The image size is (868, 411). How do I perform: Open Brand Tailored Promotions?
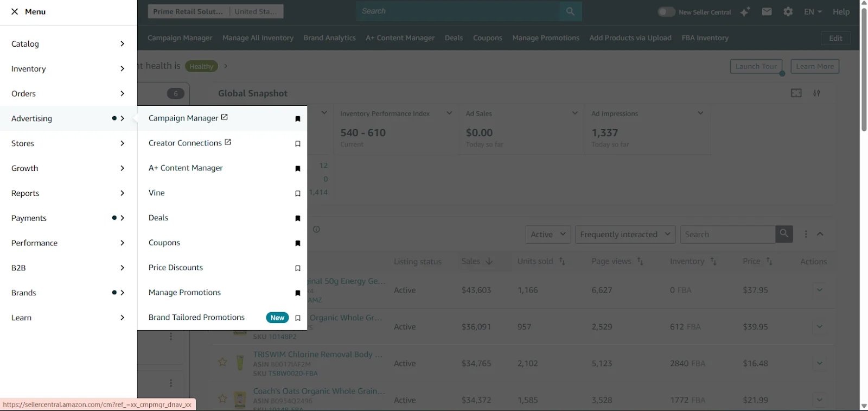[x=196, y=318]
